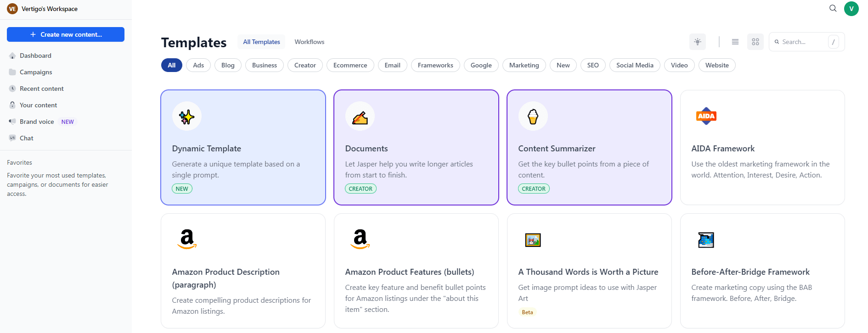868x333 pixels.
Task: Click the Content Summarizer ice cream icon
Action: 533,117
